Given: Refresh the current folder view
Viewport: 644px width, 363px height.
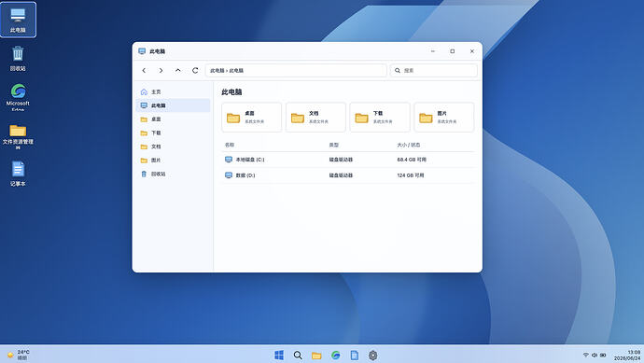Looking at the screenshot, I should (195, 71).
